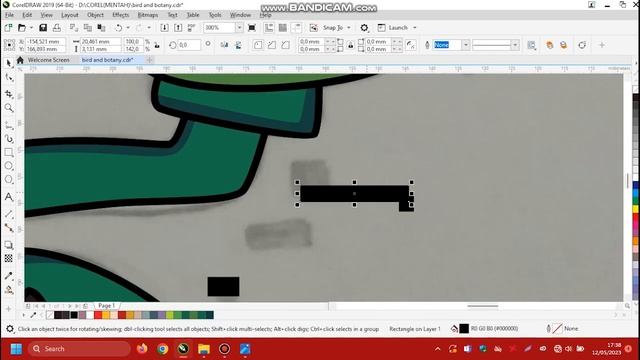This screenshot has height=360, width=640.
Task: Toggle Show Guidelines button
Action: tap(296, 28)
